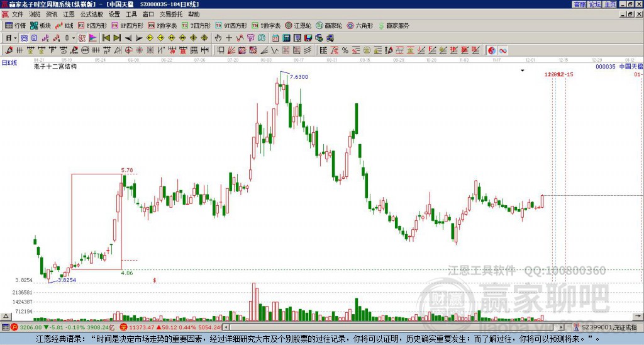Select the hand pan tool

(x=218, y=38)
